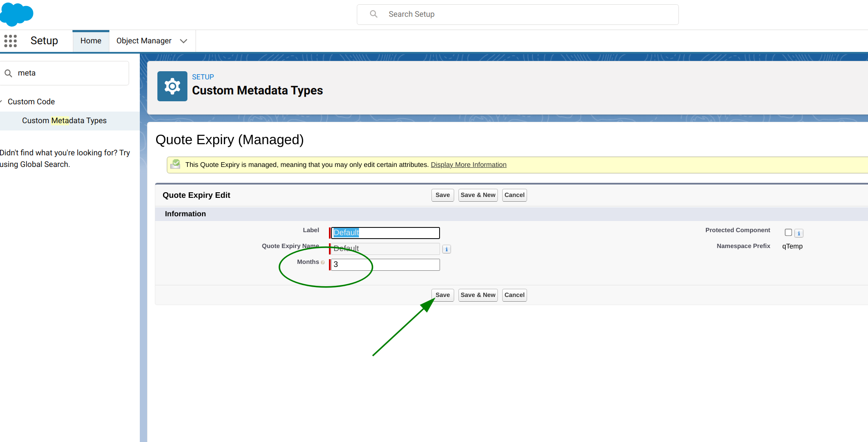Click the SETUP breadcrumb link

click(203, 77)
